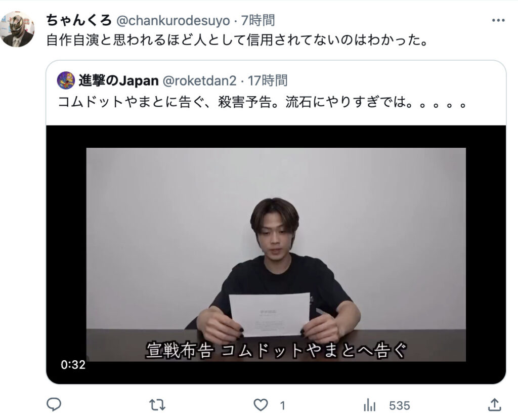Image resolution: width=518 pixels, height=420 pixels.
Task: View analytics via the bar chart icon
Action: coord(369,405)
